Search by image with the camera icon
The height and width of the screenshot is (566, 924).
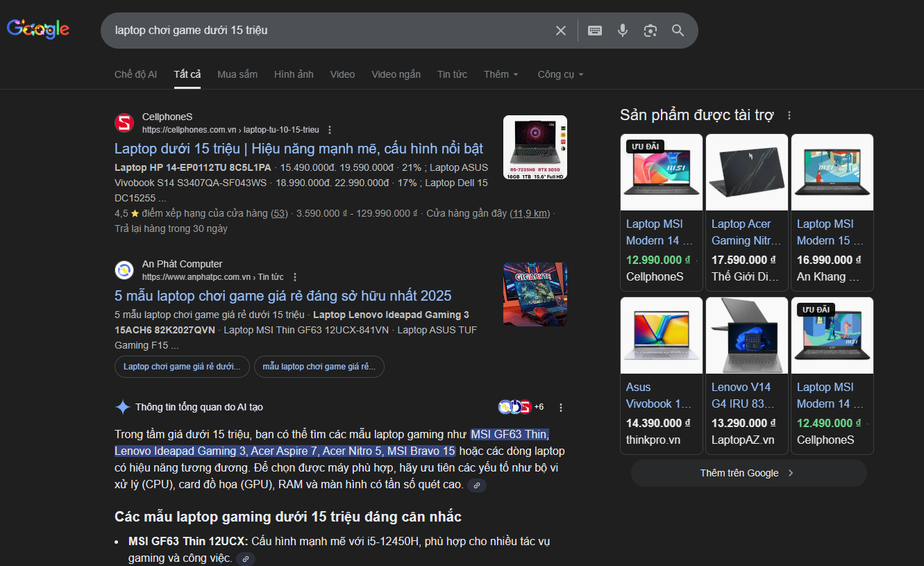pyautogui.click(x=650, y=31)
